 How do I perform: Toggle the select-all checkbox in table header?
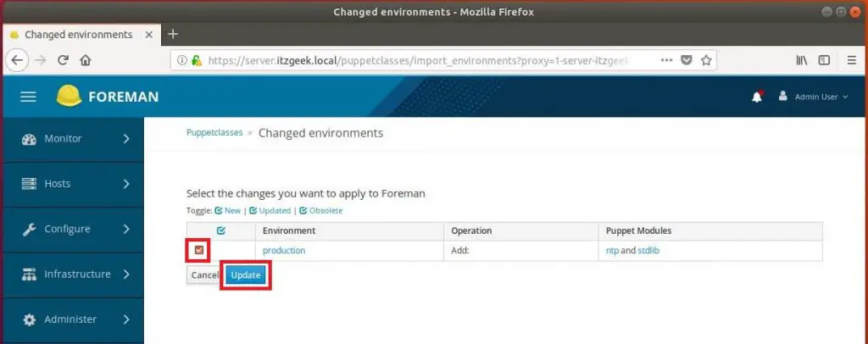click(221, 230)
